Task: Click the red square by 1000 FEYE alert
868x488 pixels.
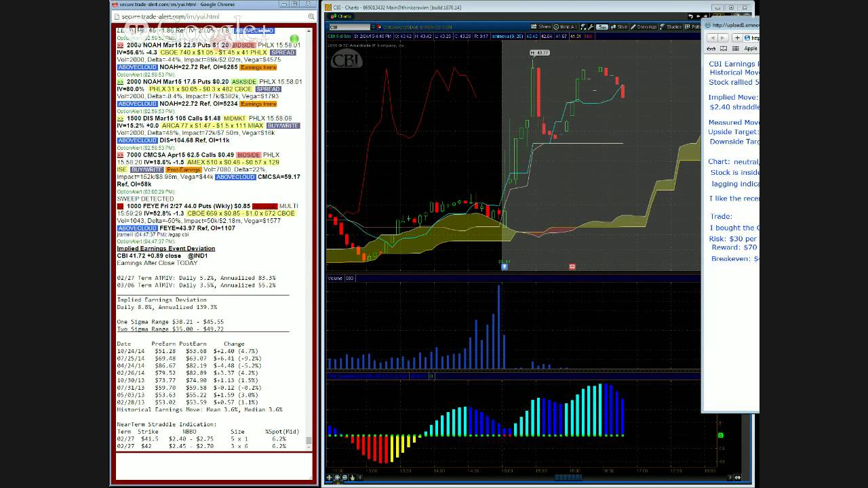Action: point(120,206)
